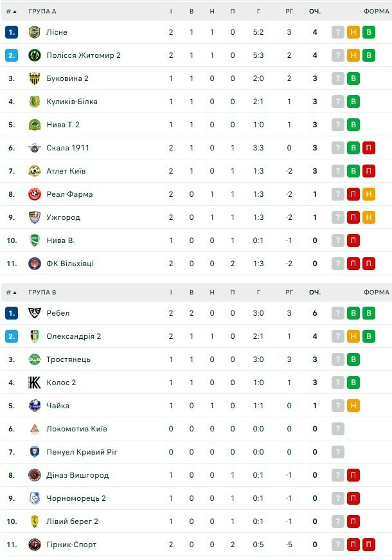Open the Полісся Житомир 2 team page

point(84,55)
